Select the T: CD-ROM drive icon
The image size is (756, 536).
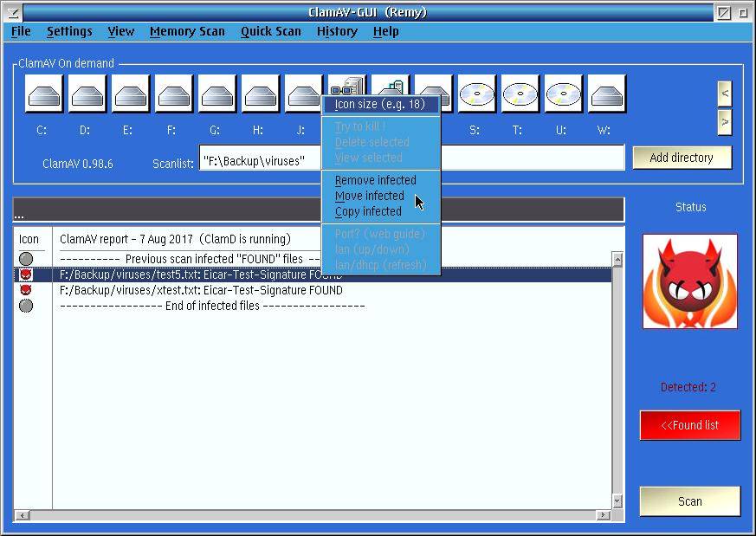[x=520, y=94]
